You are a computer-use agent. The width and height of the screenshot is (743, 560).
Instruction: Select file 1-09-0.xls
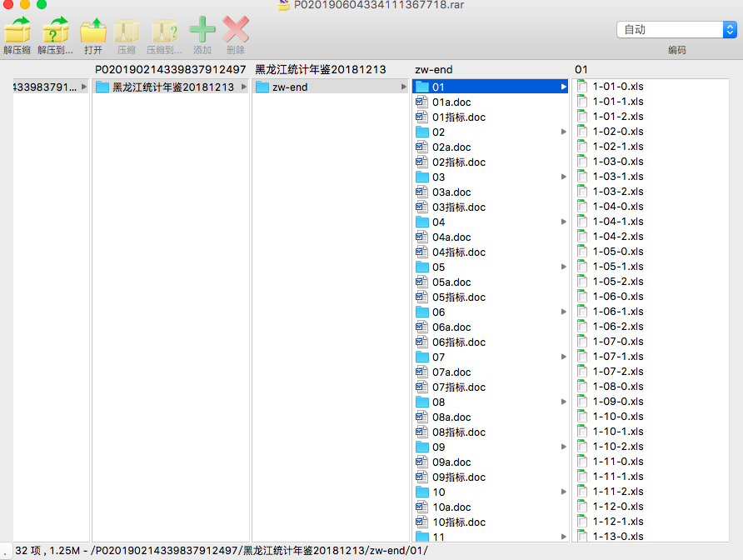point(650,401)
